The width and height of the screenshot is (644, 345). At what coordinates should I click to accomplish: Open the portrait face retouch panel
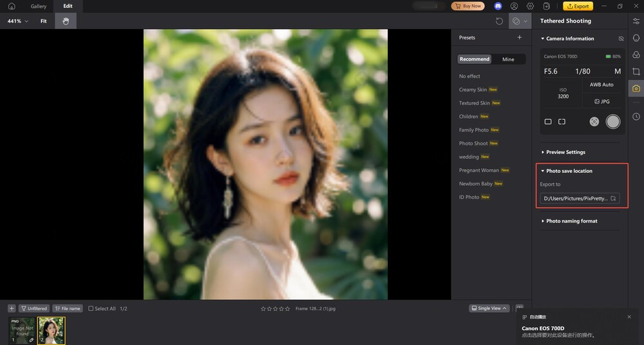click(636, 38)
